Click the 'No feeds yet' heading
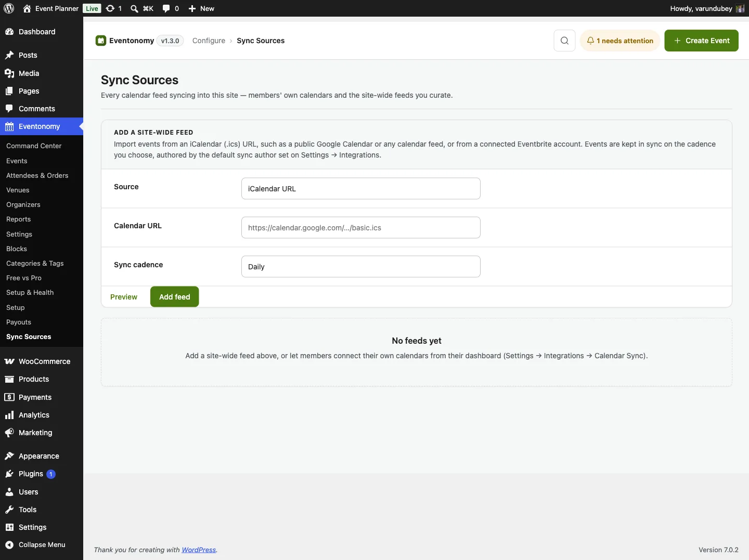The height and width of the screenshot is (560, 749). (x=417, y=341)
